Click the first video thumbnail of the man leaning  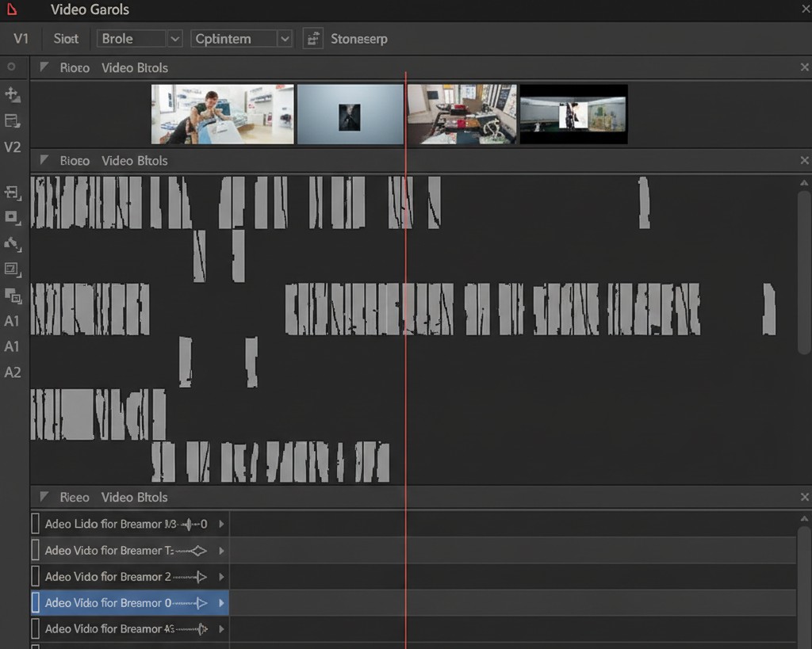click(222, 114)
